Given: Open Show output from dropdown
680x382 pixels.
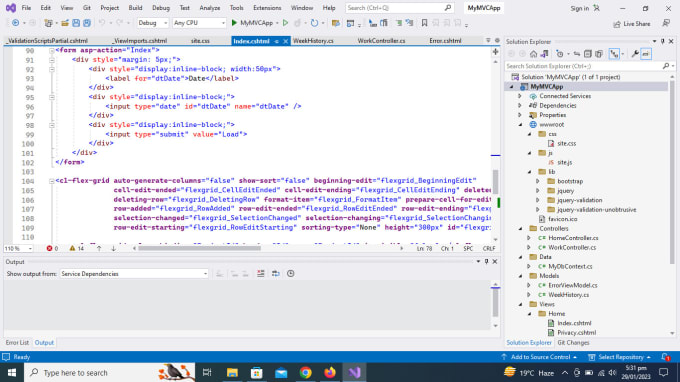Looking at the screenshot, I should [134, 274].
